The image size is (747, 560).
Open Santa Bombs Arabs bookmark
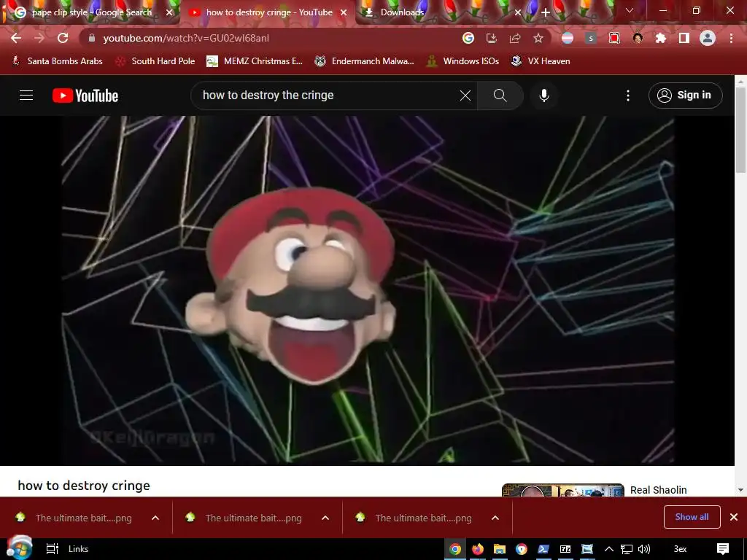point(57,61)
